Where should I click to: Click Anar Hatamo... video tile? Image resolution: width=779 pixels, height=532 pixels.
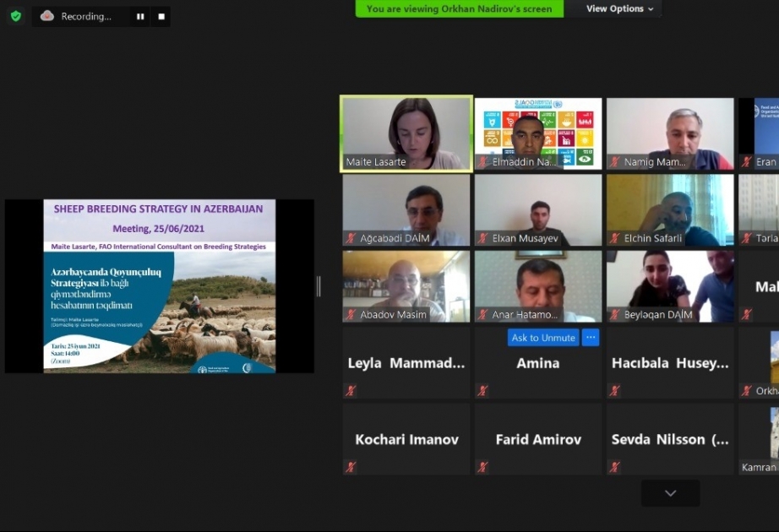coord(538,286)
